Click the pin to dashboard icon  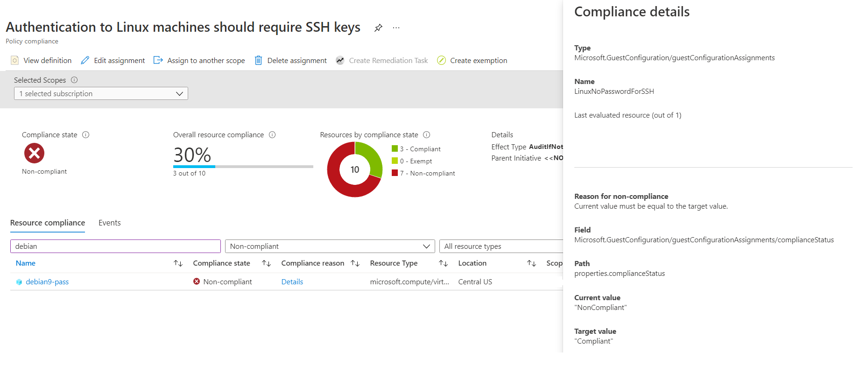pyautogui.click(x=378, y=28)
